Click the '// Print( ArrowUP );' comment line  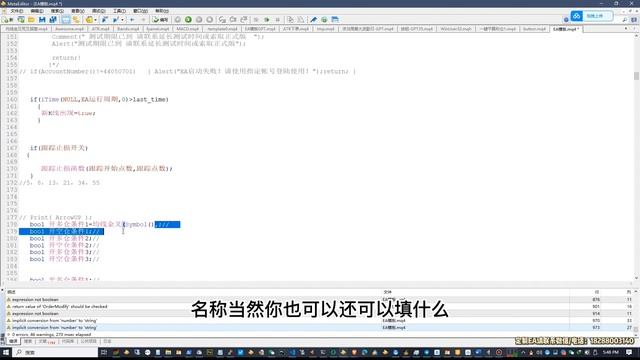[56, 218]
